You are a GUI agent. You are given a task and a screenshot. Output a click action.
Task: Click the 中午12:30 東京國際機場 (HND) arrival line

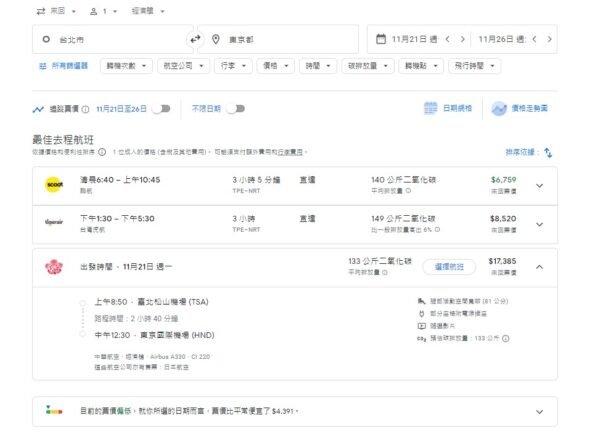(x=154, y=335)
